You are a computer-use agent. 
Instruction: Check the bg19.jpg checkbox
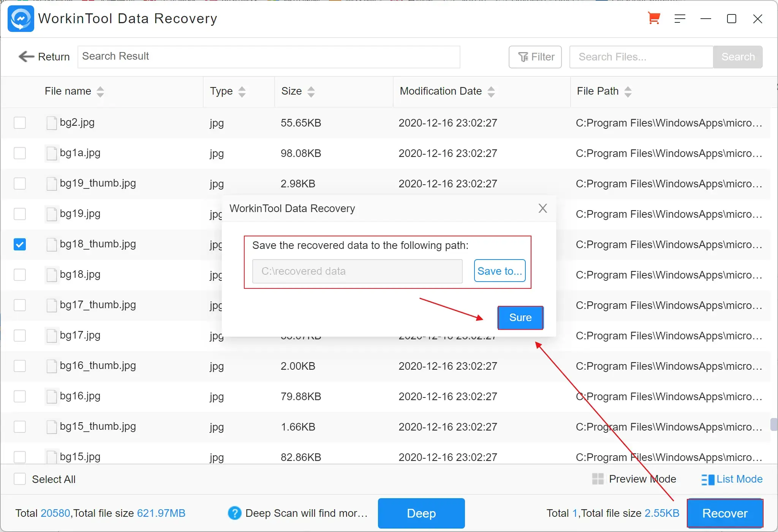tap(20, 214)
